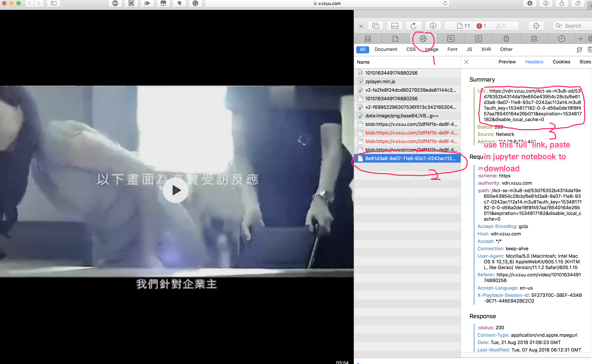Switch to the Cookies tab
The height and width of the screenshot is (364, 592).
561,62
